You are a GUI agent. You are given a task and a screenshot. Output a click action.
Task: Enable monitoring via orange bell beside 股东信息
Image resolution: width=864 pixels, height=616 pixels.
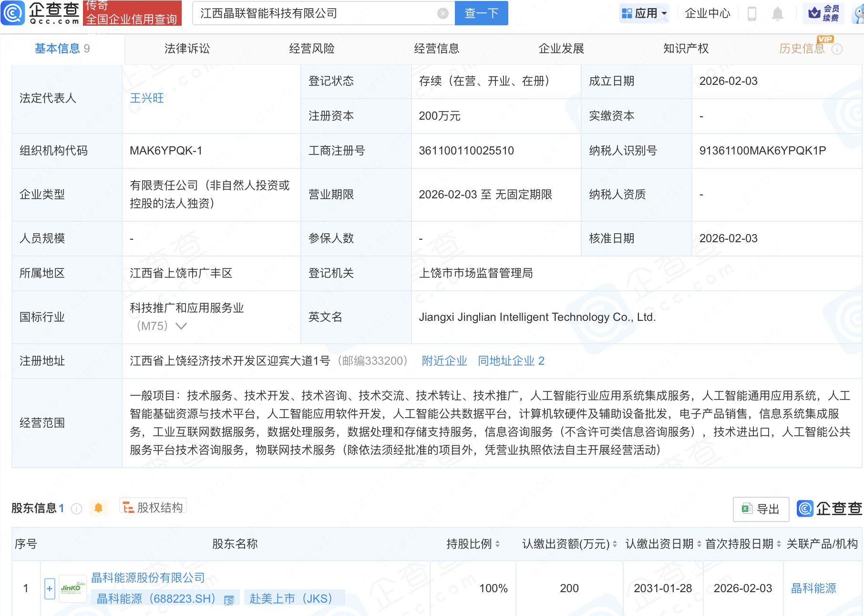(x=99, y=507)
